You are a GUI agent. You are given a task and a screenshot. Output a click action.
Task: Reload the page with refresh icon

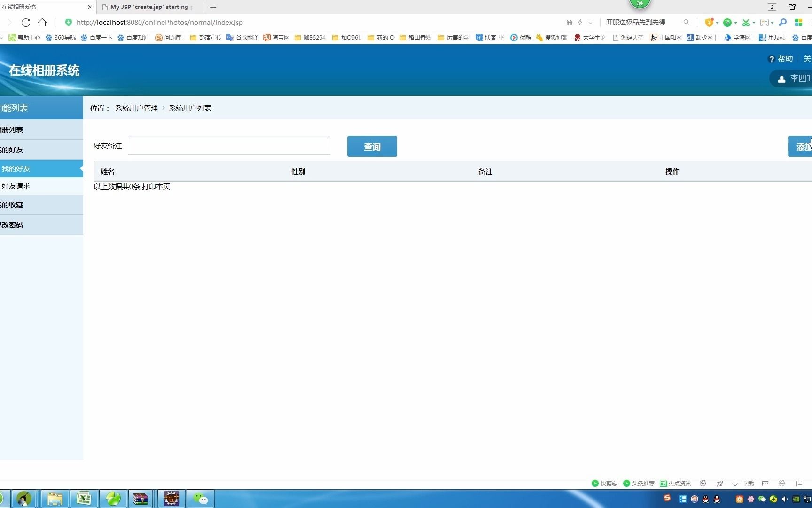tap(26, 22)
